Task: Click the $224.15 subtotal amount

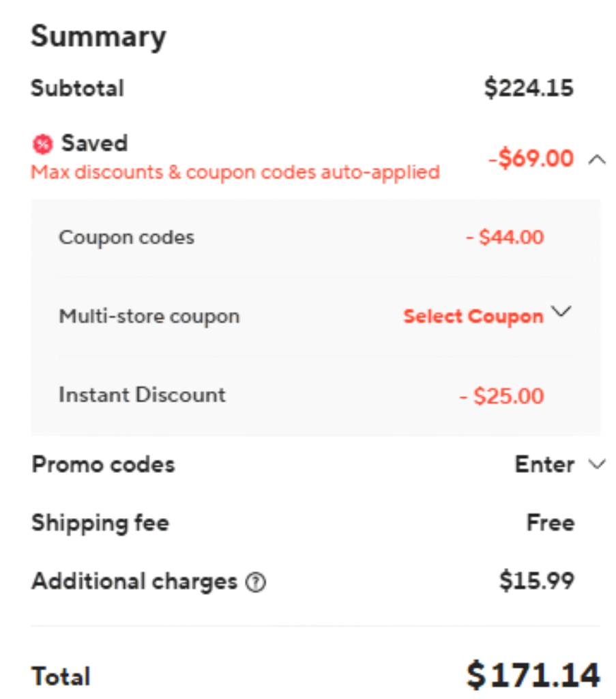Action: (529, 89)
